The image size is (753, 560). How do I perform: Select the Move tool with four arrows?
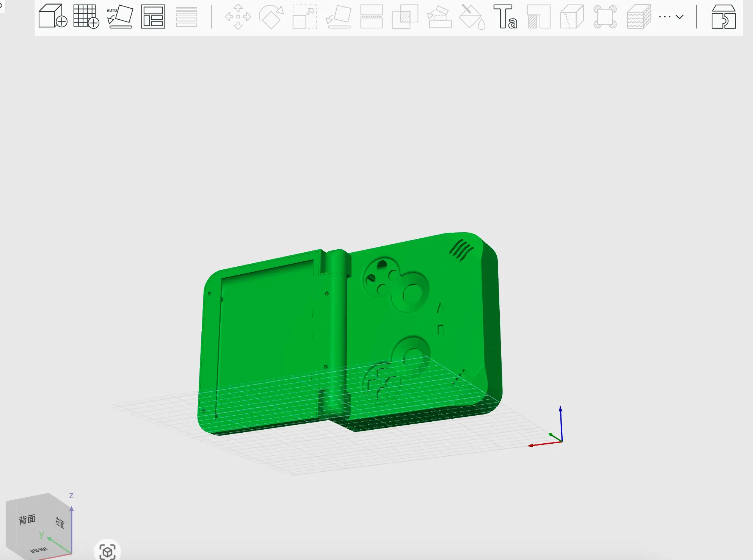pos(238,17)
